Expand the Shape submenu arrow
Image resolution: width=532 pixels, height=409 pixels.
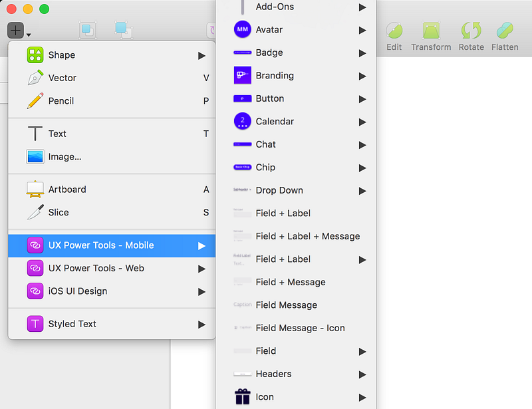click(x=202, y=55)
